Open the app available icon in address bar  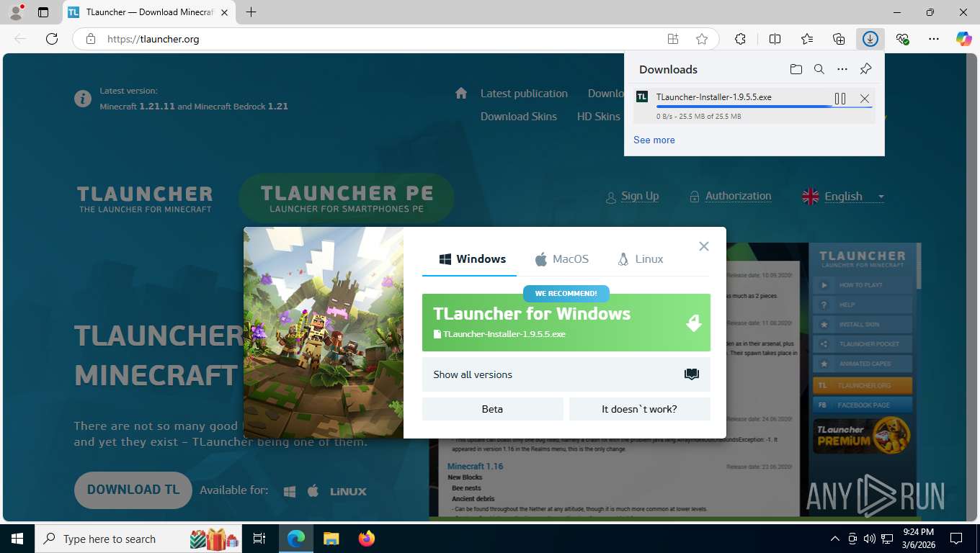pos(673,39)
